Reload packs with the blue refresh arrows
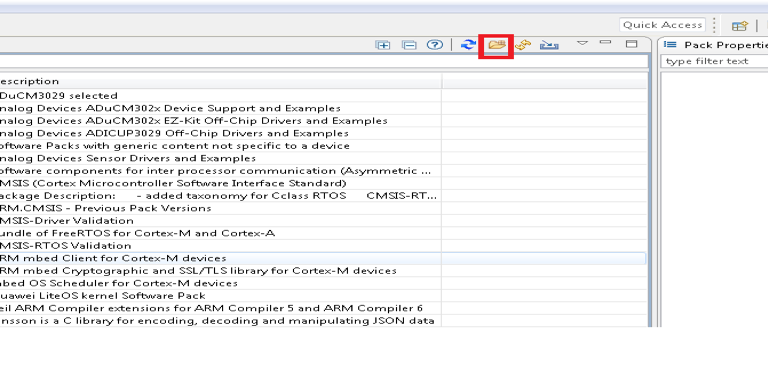 click(x=469, y=45)
